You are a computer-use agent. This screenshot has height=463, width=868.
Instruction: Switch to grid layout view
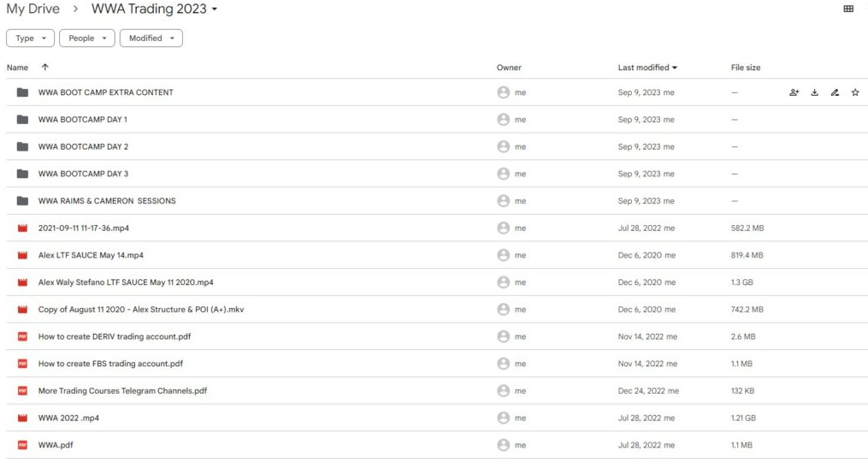847,9
